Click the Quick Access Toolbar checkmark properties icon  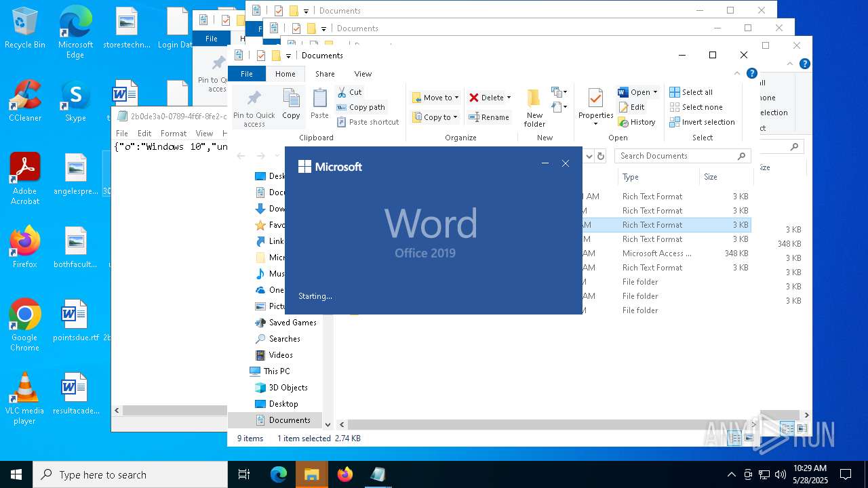pyautogui.click(x=261, y=56)
